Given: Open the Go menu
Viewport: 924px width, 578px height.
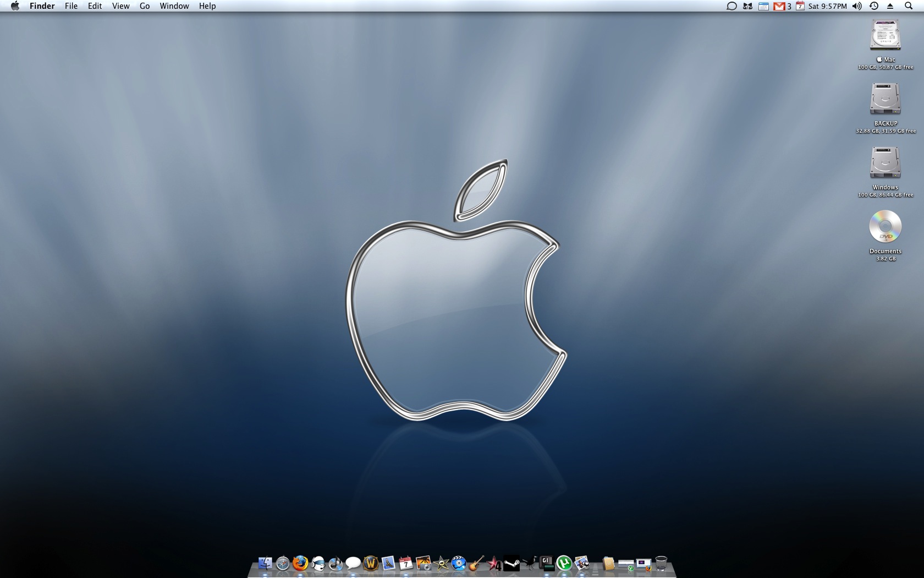Looking at the screenshot, I should (x=145, y=6).
